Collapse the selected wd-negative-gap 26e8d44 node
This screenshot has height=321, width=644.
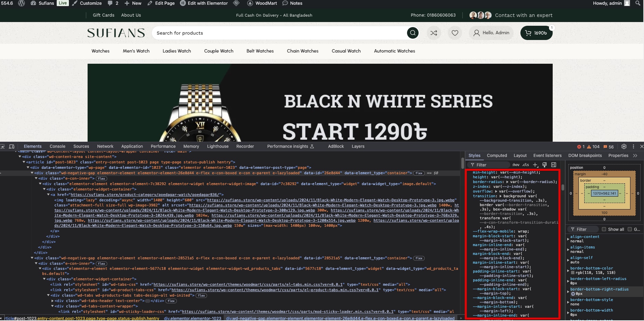pyautogui.click(x=32, y=173)
